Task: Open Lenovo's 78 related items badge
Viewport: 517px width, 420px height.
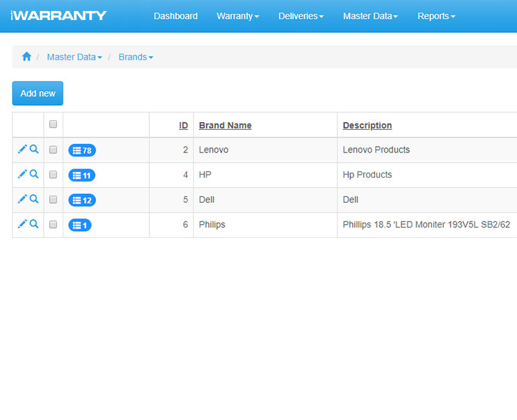Action: [82, 151]
